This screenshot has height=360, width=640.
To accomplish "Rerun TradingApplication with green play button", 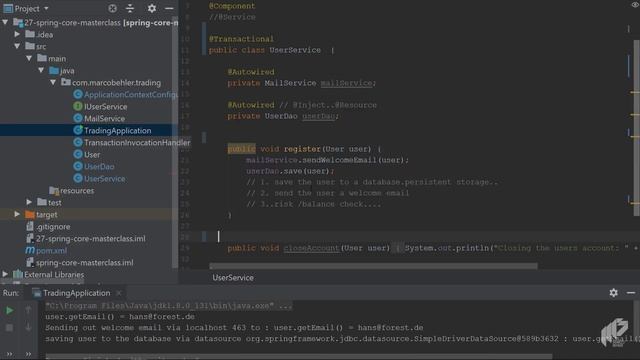I will (9, 311).
